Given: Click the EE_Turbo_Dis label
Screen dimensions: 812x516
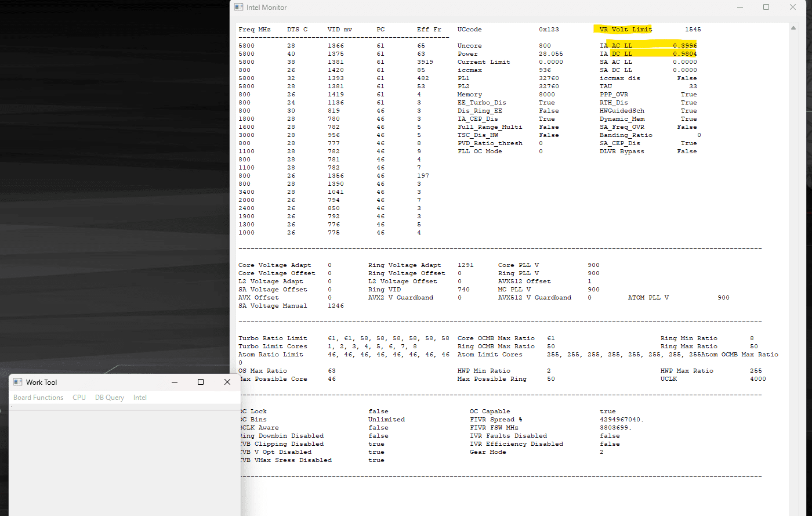Looking at the screenshot, I should click(482, 102).
